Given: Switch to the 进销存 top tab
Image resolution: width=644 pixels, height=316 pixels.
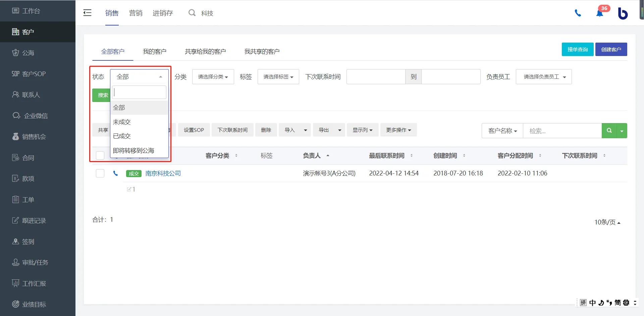Looking at the screenshot, I should pos(163,13).
